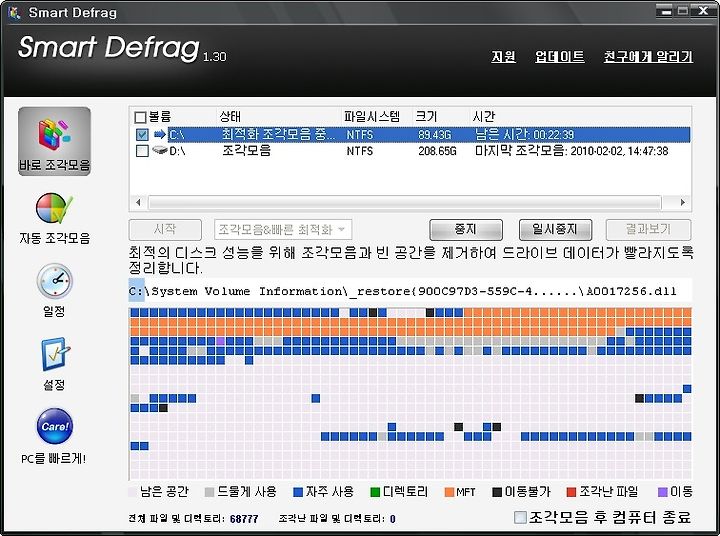Open the 설정 checklist icon

click(x=55, y=354)
